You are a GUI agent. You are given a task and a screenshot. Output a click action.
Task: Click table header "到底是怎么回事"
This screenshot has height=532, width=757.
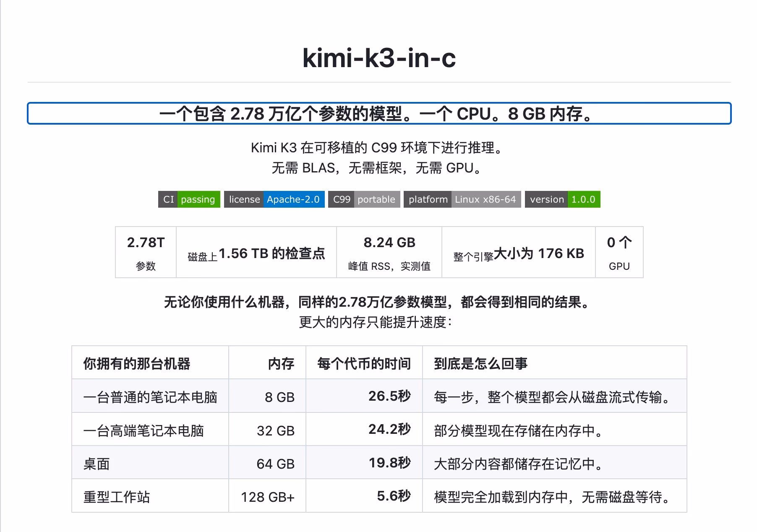coord(555,363)
